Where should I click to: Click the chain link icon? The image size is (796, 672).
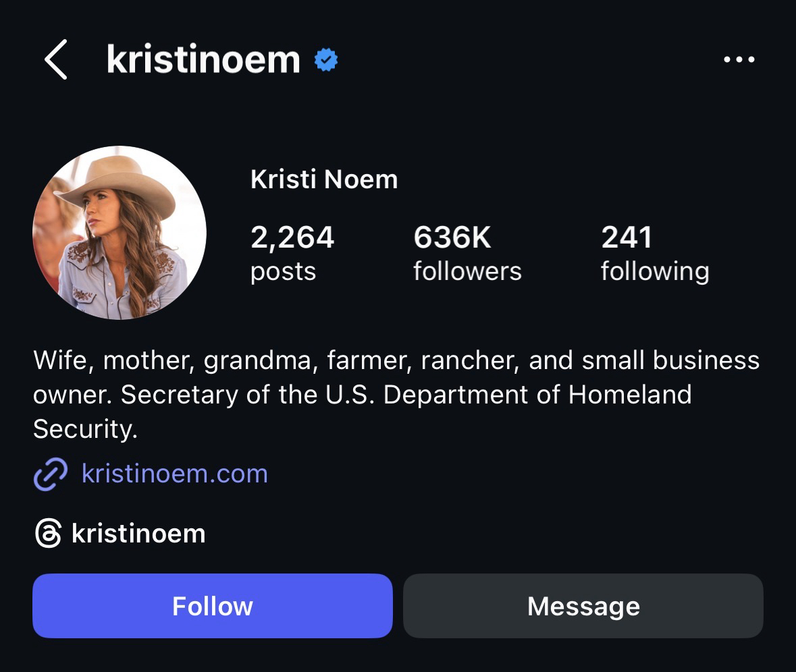click(51, 474)
